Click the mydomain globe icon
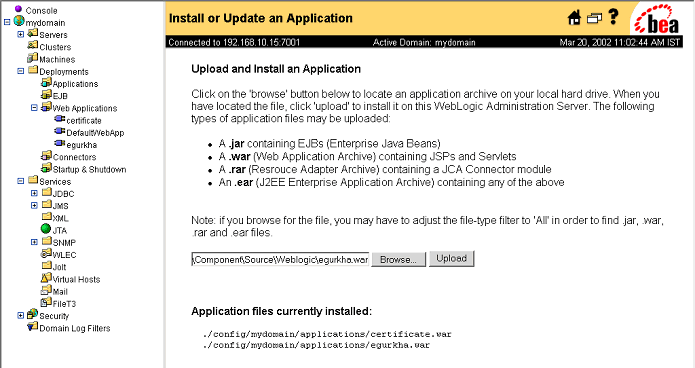Viewport: 695px width, 368px height. (19, 21)
